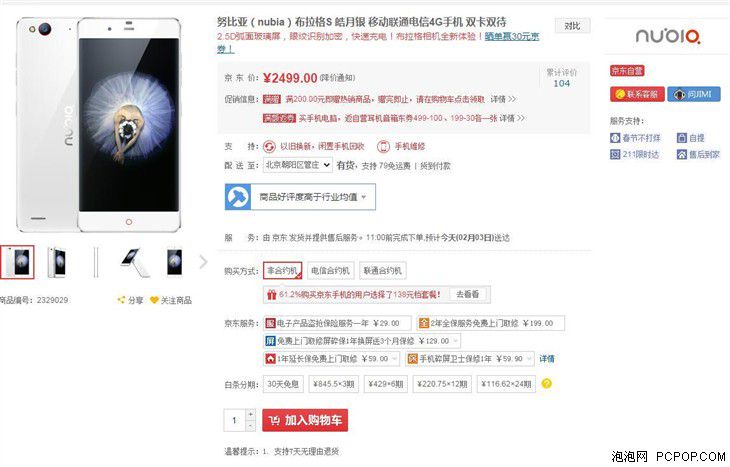Increase quantity with the up stepper arrow
This screenshot has width=730, height=467.
point(250,414)
